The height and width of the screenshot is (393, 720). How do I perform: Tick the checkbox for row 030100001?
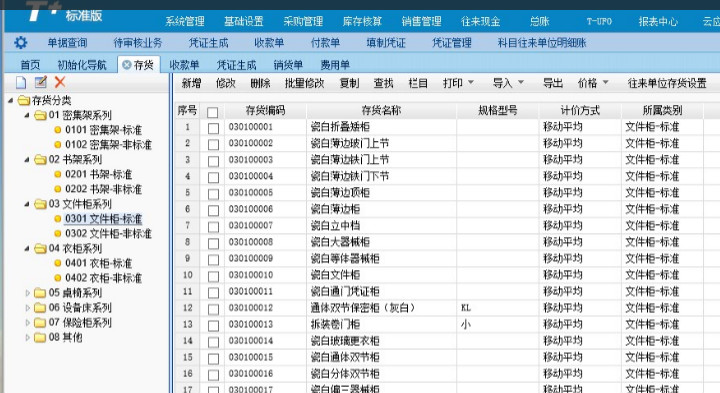[213, 128]
